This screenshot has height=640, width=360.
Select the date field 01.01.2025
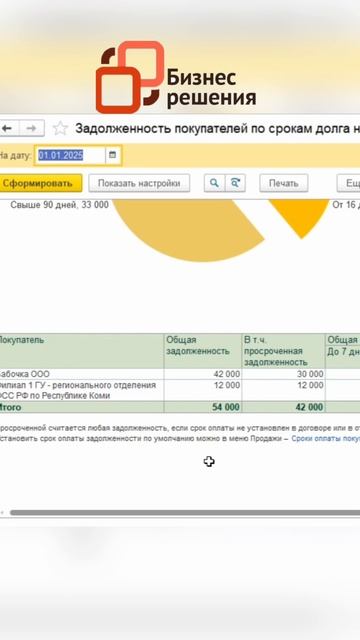[x=70, y=155]
